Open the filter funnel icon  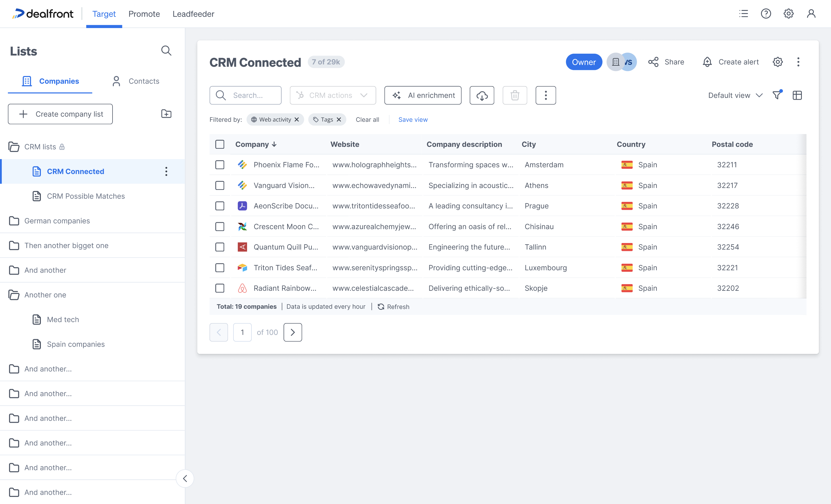777,95
